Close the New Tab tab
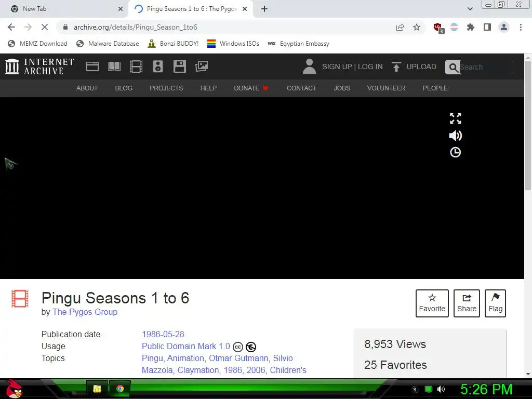 pos(121,9)
